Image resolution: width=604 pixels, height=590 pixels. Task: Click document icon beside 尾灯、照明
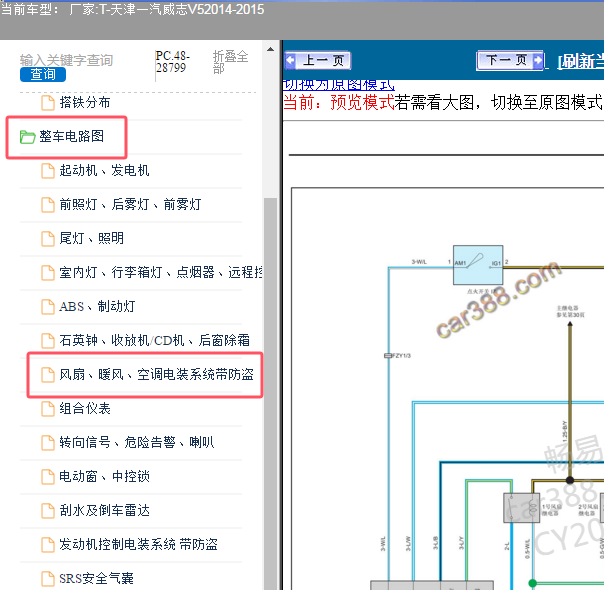pos(48,238)
